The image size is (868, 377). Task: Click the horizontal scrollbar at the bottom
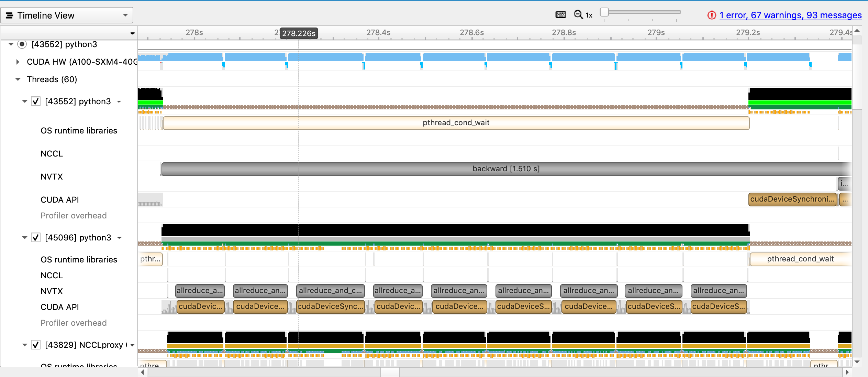pyautogui.click(x=390, y=372)
